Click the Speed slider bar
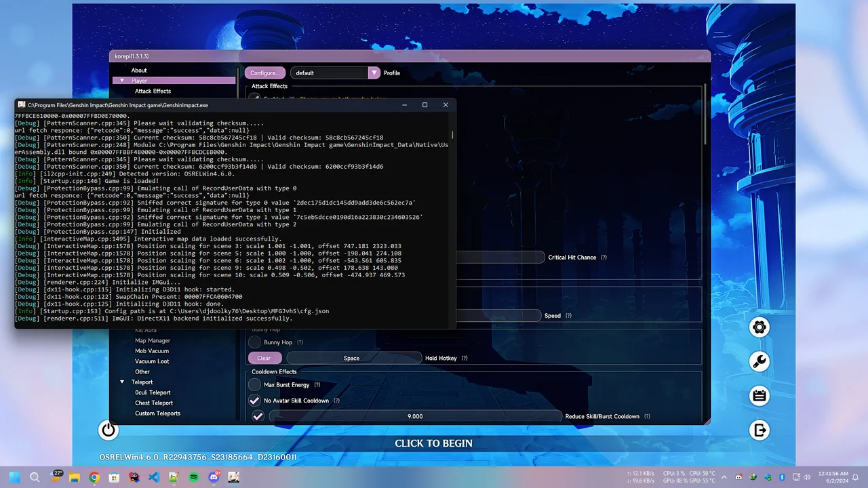Viewport: 868px width, 488px height. click(x=498, y=315)
